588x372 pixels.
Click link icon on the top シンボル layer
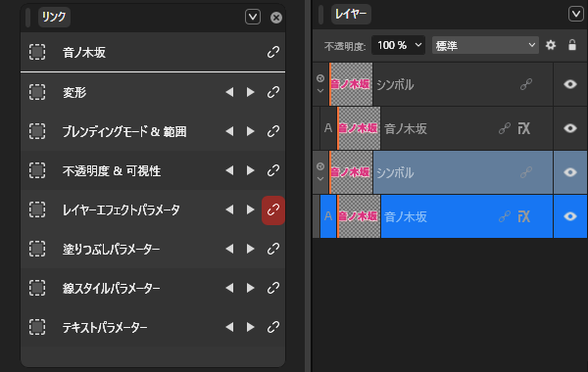tap(526, 84)
